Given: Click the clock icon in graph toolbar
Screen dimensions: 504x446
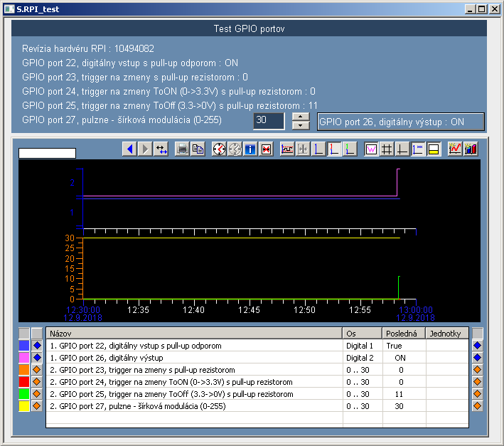Looking at the screenshot, I should [219, 149].
